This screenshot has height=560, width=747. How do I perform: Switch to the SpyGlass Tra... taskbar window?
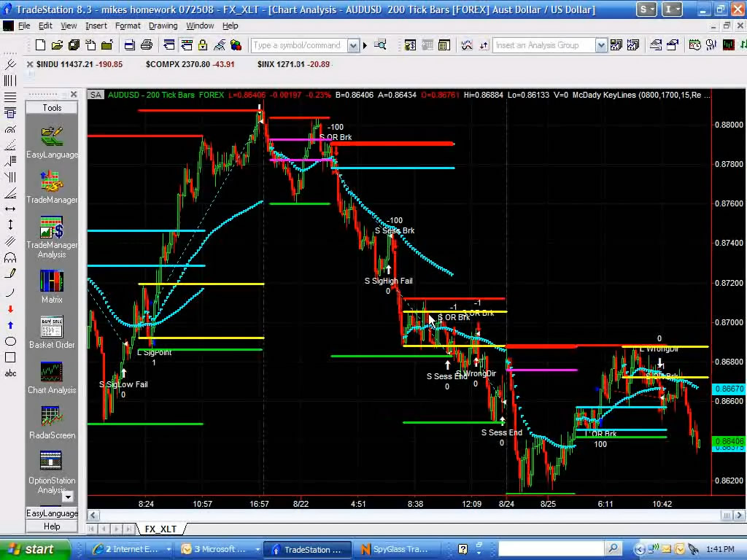[x=398, y=550]
